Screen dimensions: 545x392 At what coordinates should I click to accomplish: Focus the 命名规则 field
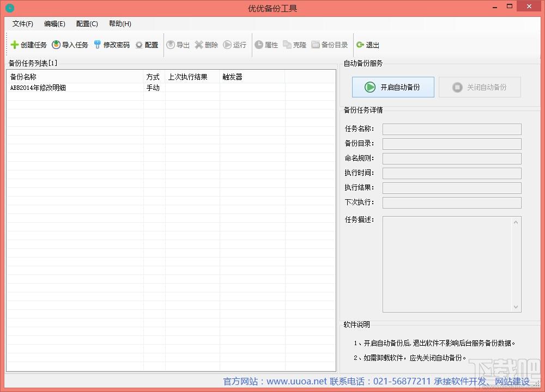pyautogui.click(x=452, y=158)
